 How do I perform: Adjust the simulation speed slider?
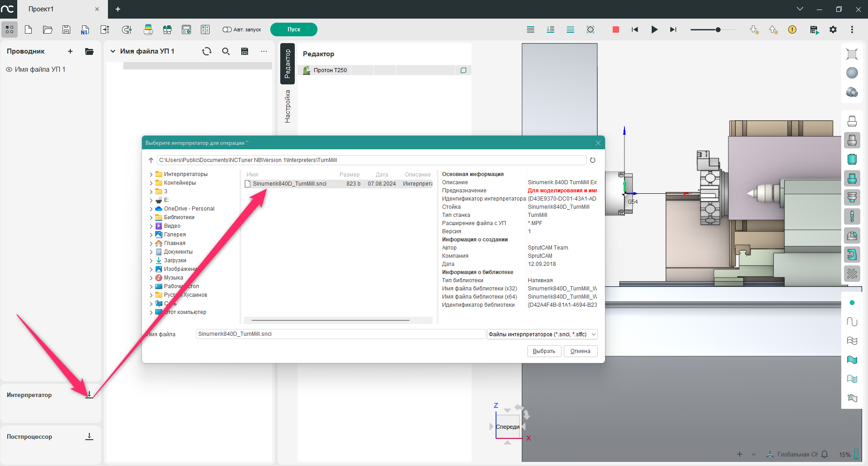point(718,30)
